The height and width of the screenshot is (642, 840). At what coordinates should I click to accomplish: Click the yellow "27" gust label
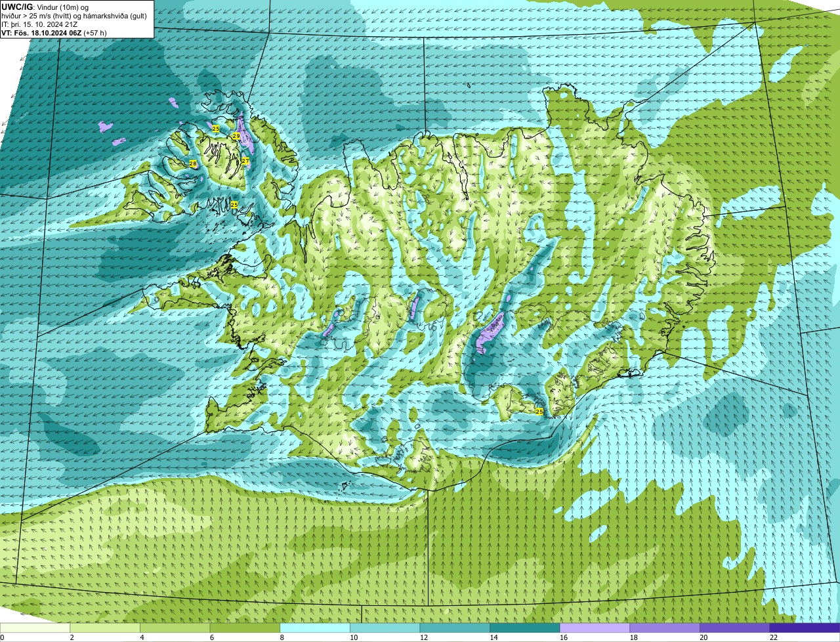pyautogui.click(x=245, y=161)
